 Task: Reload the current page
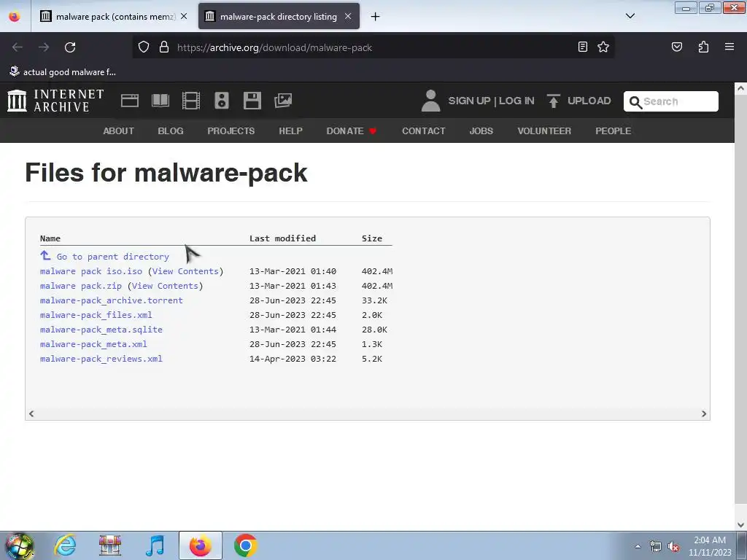pyautogui.click(x=70, y=47)
